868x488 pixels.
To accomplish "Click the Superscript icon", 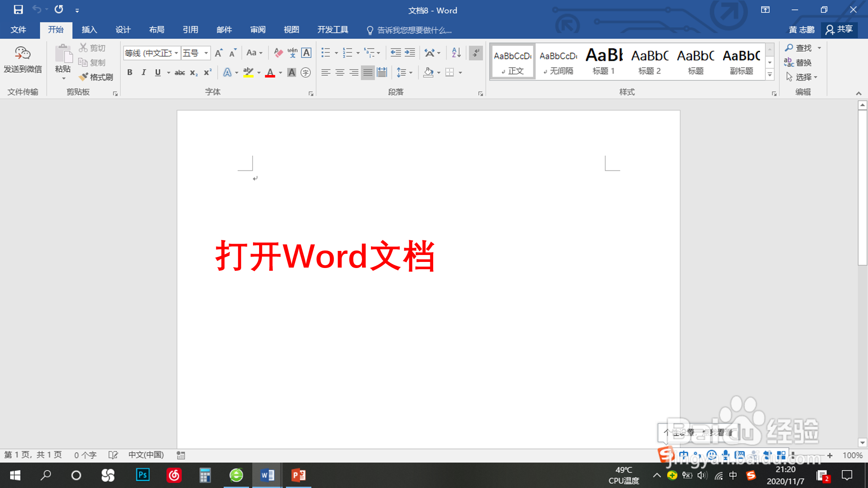I will [x=208, y=73].
